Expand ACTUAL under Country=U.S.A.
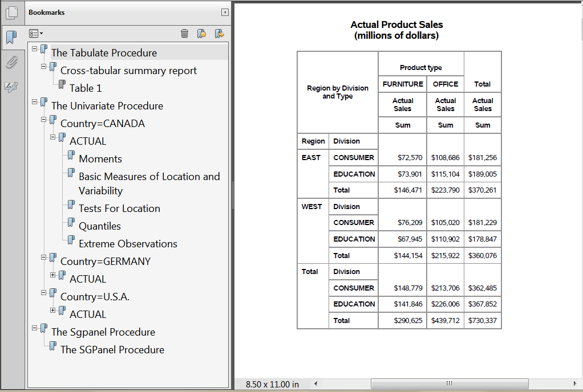This screenshot has width=583, height=392. pyautogui.click(x=53, y=311)
